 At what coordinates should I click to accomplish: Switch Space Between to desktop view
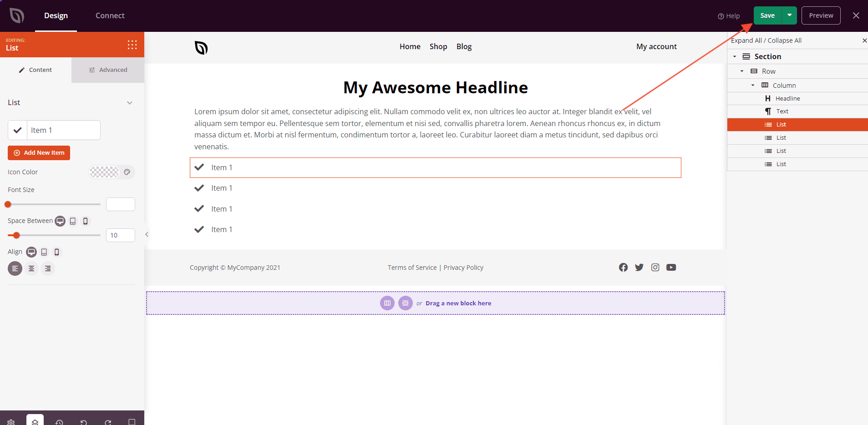click(60, 221)
